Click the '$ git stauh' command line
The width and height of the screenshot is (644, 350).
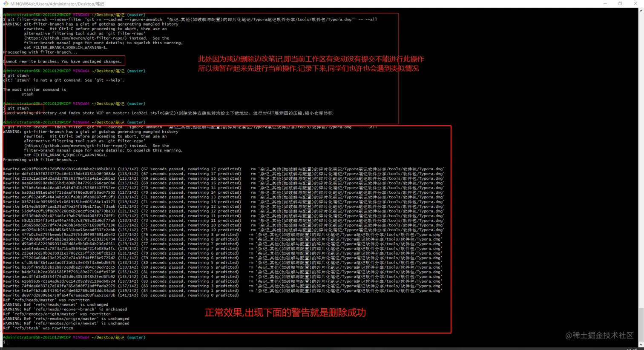point(16,75)
